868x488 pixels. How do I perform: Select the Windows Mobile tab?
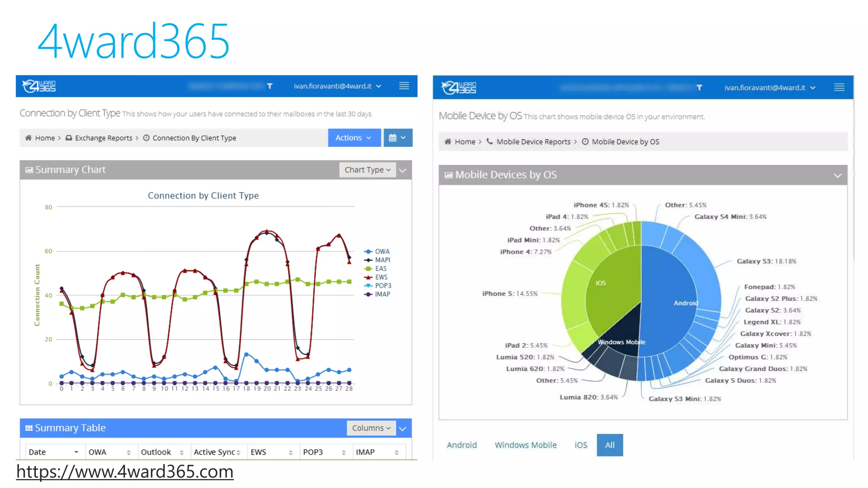click(526, 445)
